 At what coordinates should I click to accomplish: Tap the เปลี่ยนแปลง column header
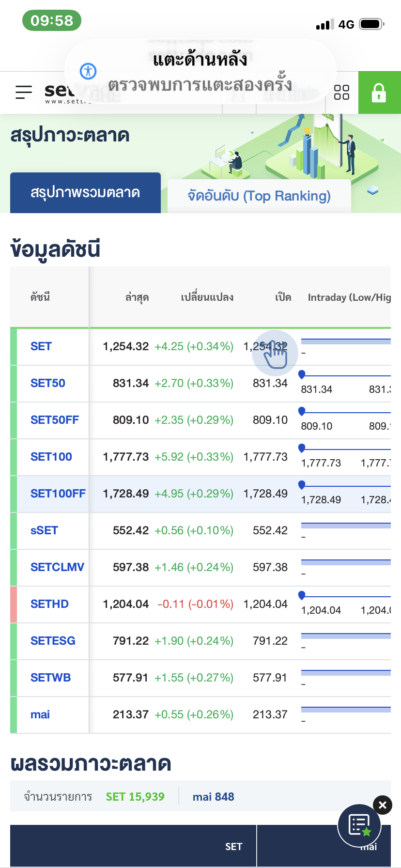pos(207,297)
